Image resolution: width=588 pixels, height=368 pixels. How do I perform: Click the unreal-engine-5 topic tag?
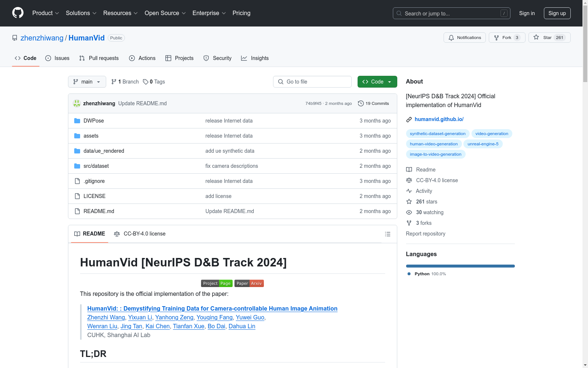pos(483,144)
